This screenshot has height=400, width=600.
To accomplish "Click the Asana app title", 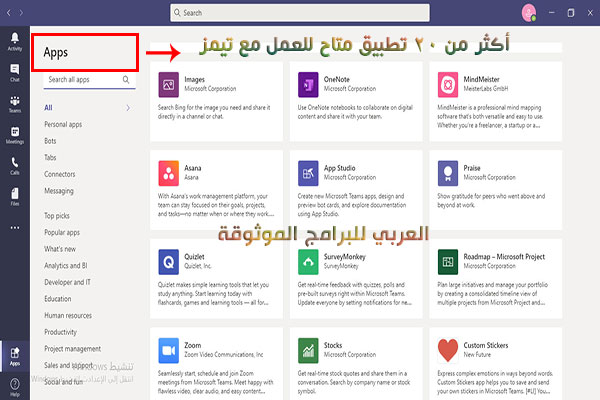I will click(193, 168).
